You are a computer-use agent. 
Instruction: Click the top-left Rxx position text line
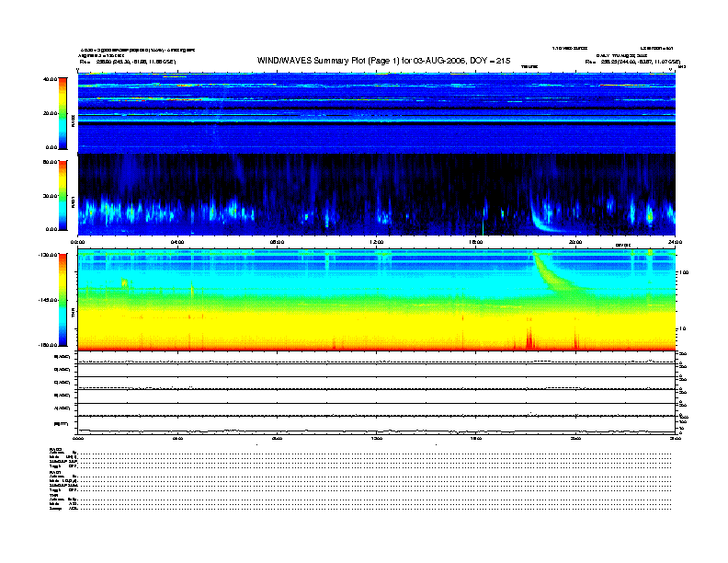coord(128,62)
